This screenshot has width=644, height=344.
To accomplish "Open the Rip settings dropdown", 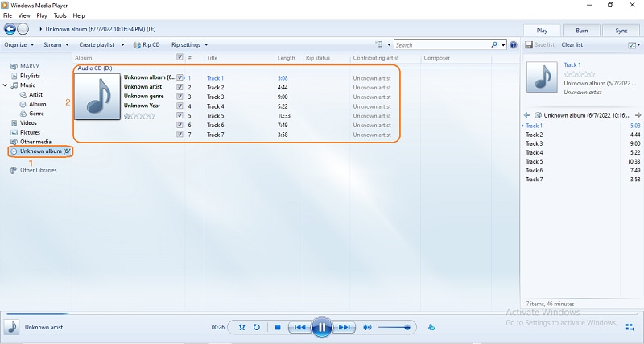I will point(190,45).
